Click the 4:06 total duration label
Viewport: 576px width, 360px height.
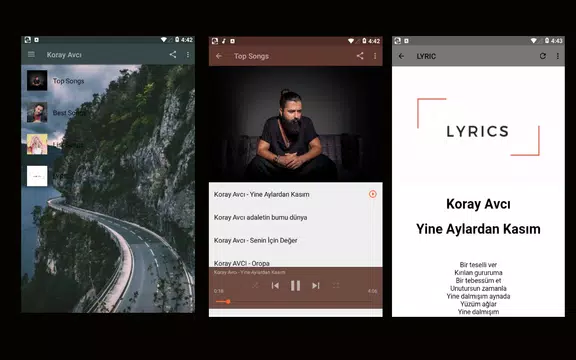point(372,291)
